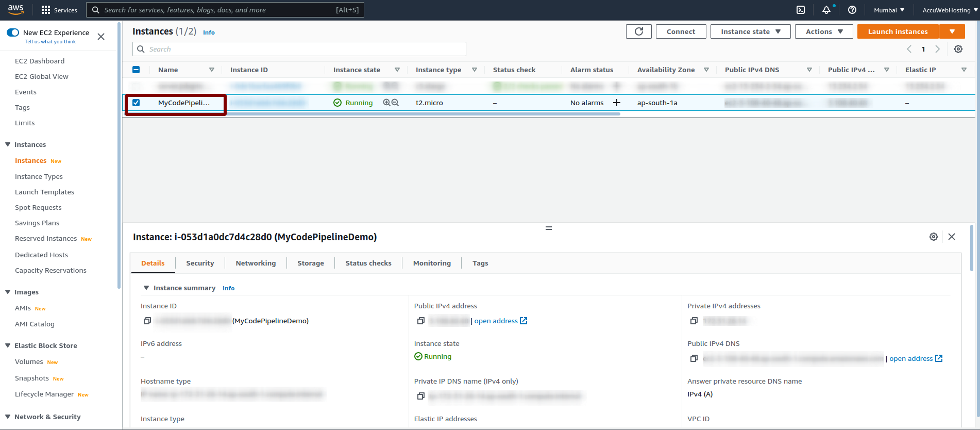Collapse the Network & Security section

coord(8,417)
